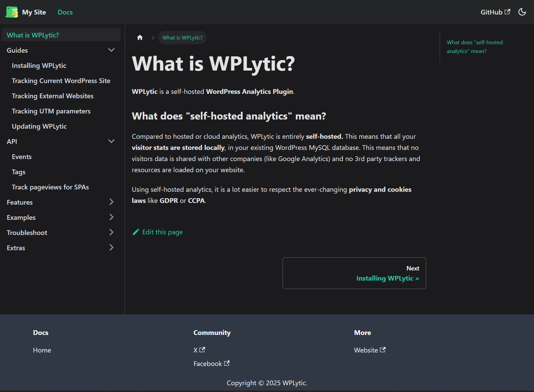
Task: Click bold text privacy and cookies
Action: (380, 189)
